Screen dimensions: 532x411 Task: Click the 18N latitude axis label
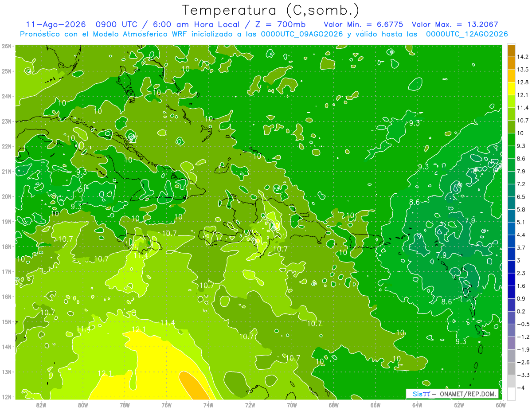click(x=7, y=247)
